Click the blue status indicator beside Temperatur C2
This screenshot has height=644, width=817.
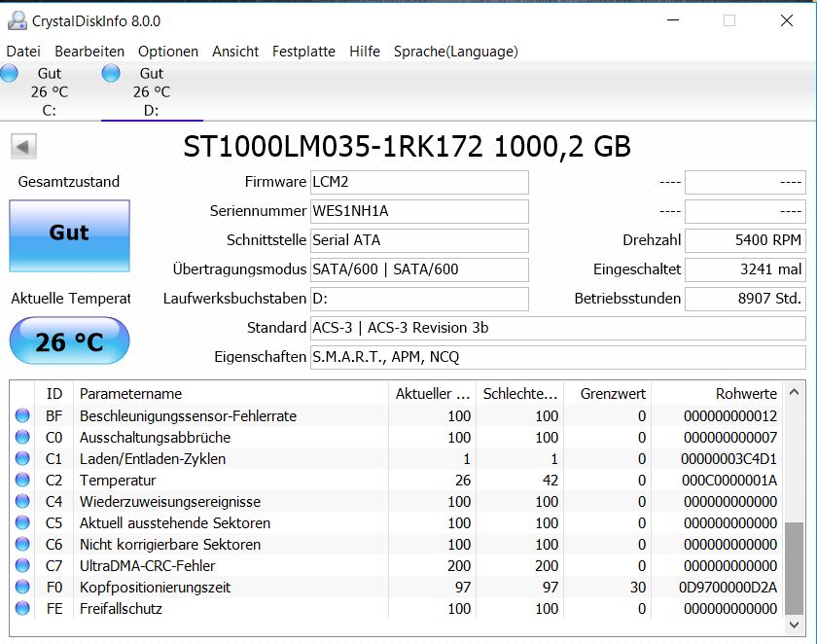tap(23, 480)
